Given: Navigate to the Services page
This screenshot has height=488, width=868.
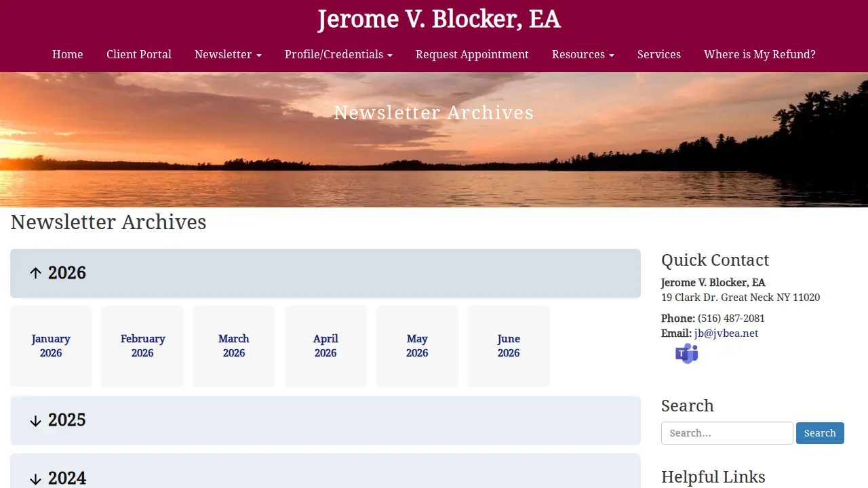Looking at the screenshot, I should tap(659, 54).
